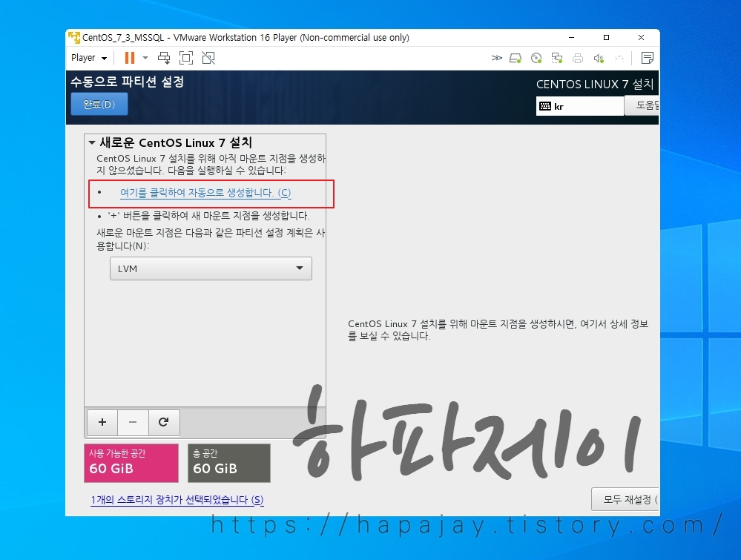Pause the virtual machine
This screenshot has height=560, width=741.
click(130, 58)
